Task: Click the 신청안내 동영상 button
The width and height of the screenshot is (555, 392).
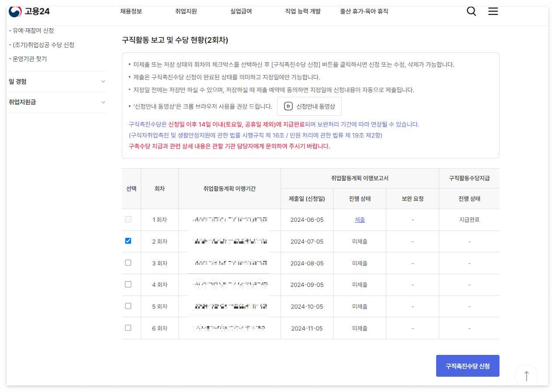Action: tap(309, 106)
